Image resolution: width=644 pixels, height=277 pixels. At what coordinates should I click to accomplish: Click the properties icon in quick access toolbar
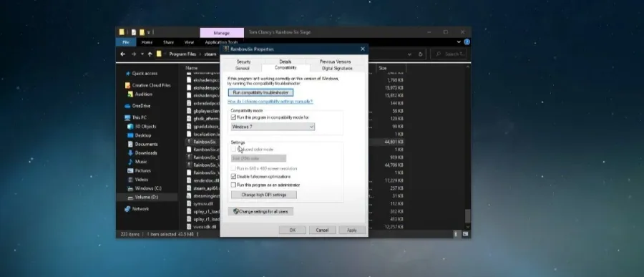(x=134, y=32)
